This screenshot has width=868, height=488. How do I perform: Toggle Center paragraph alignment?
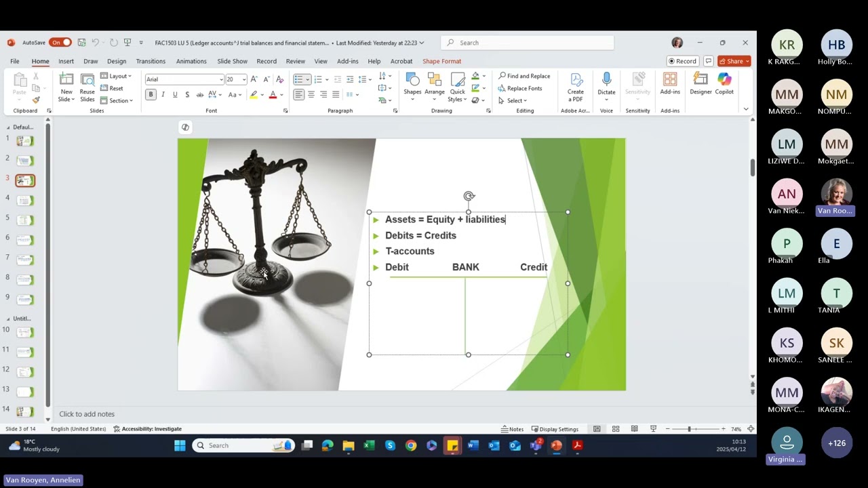(x=311, y=95)
